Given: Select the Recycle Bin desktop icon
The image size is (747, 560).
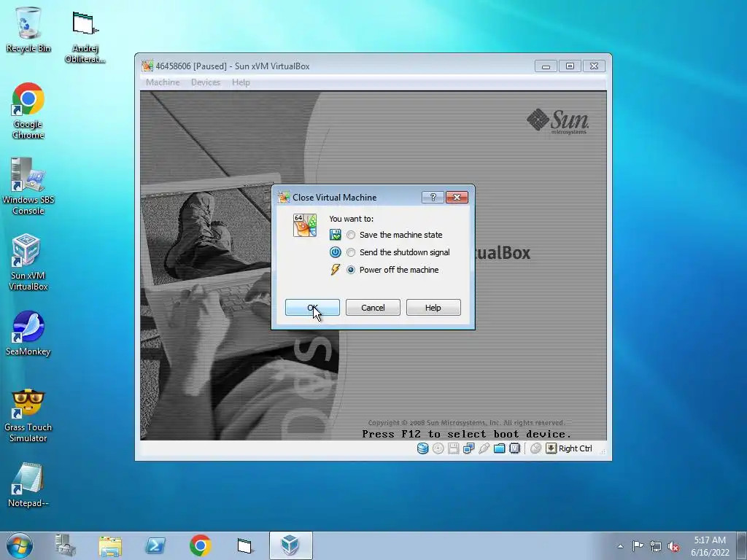Looking at the screenshot, I should click(x=28, y=30).
